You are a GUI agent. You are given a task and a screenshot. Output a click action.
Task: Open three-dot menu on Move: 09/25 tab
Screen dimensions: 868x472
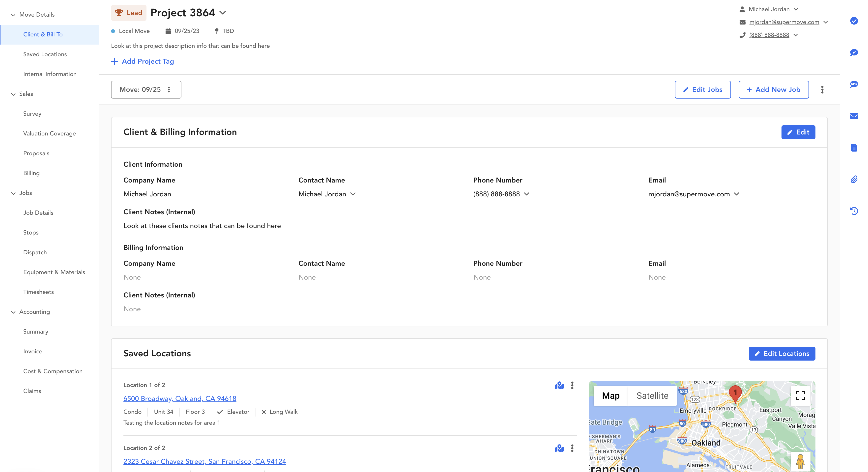[169, 90]
